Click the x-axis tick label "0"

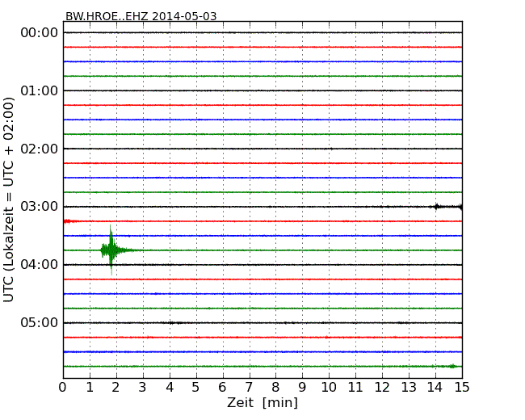[63, 388]
